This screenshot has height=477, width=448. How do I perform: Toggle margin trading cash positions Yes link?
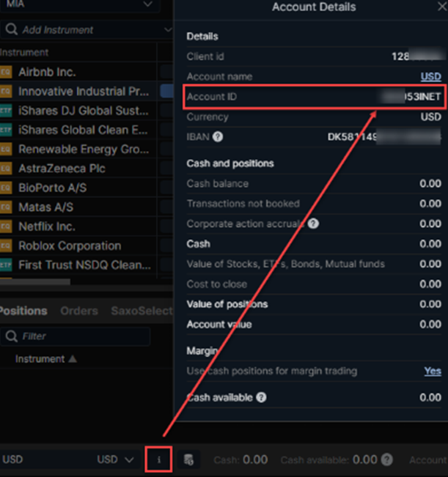[432, 371]
